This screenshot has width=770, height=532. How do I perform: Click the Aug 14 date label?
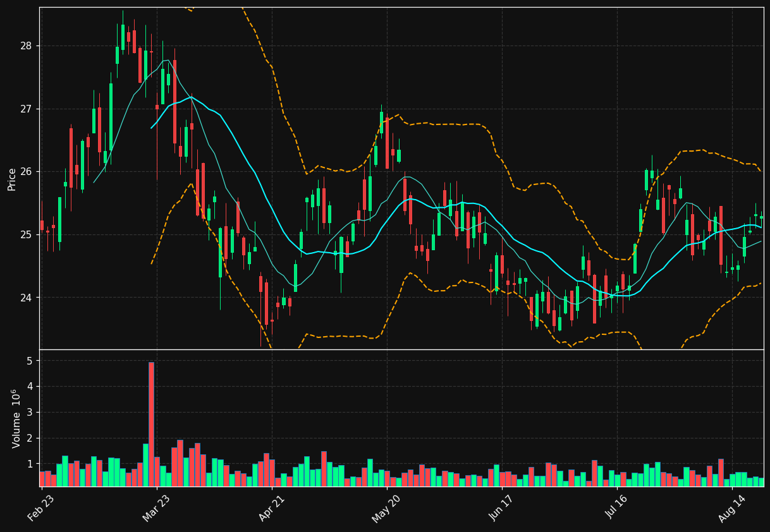[x=731, y=508]
